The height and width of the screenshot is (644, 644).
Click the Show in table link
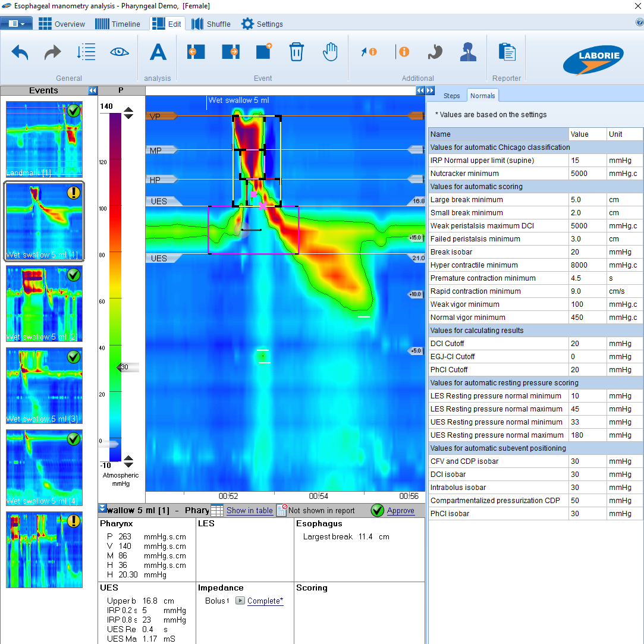pos(249,511)
